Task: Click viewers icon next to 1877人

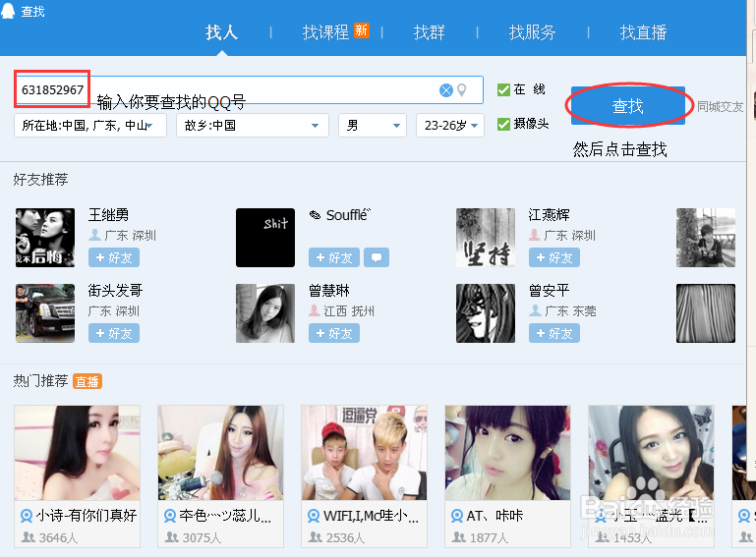Action: pos(458,537)
